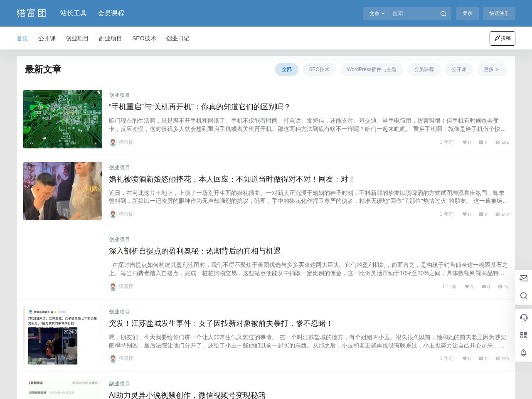Click 猎富团 author name on 江苏盐城 article
Image resolution: width=532 pixels, height=399 pixels.
(x=126, y=358)
